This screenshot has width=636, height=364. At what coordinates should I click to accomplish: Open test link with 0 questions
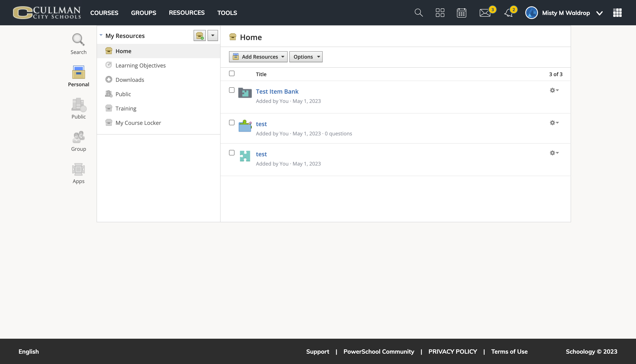[x=261, y=124]
